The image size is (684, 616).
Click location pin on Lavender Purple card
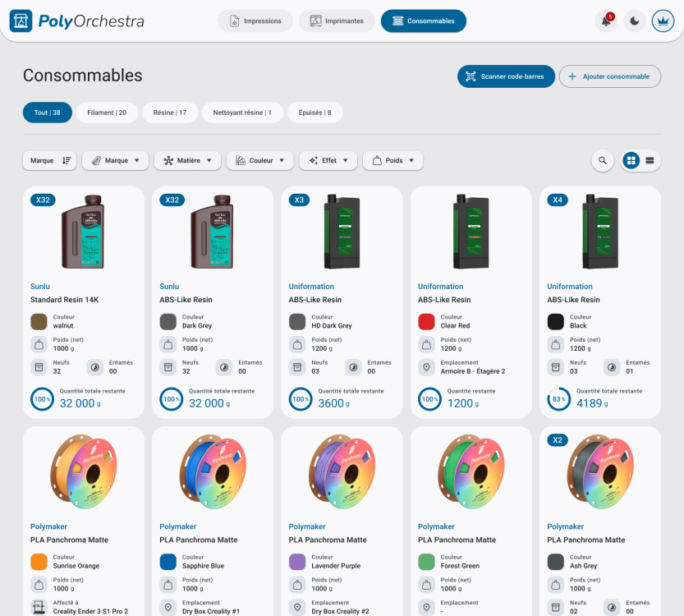[297, 607]
